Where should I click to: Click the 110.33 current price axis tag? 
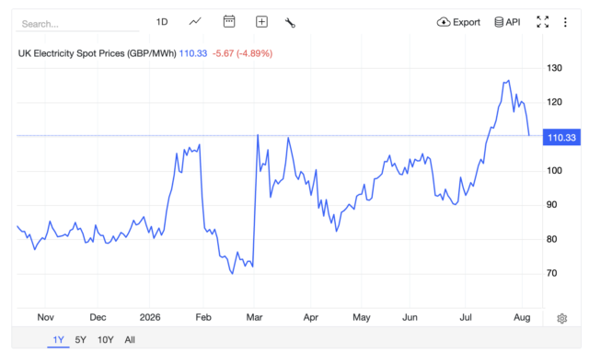click(561, 137)
